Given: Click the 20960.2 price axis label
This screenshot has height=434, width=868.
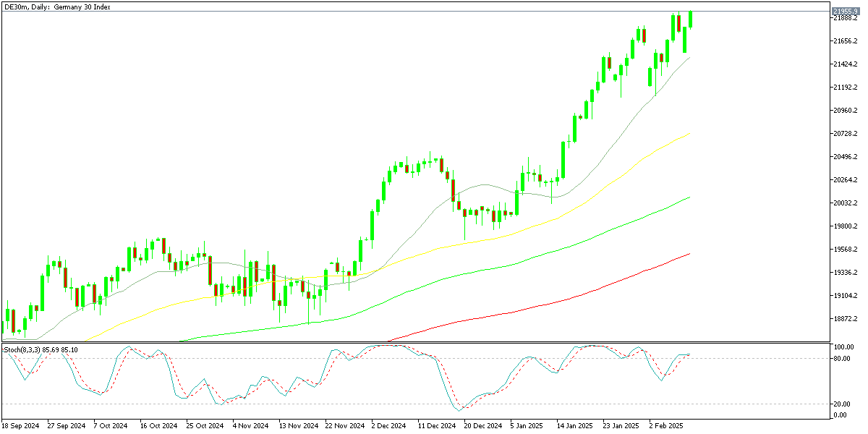Looking at the screenshot, I should 845,111.
